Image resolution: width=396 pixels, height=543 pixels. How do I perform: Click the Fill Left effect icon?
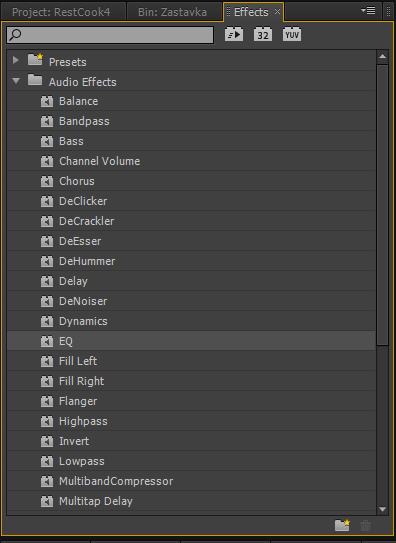click(x=47, y=362)
